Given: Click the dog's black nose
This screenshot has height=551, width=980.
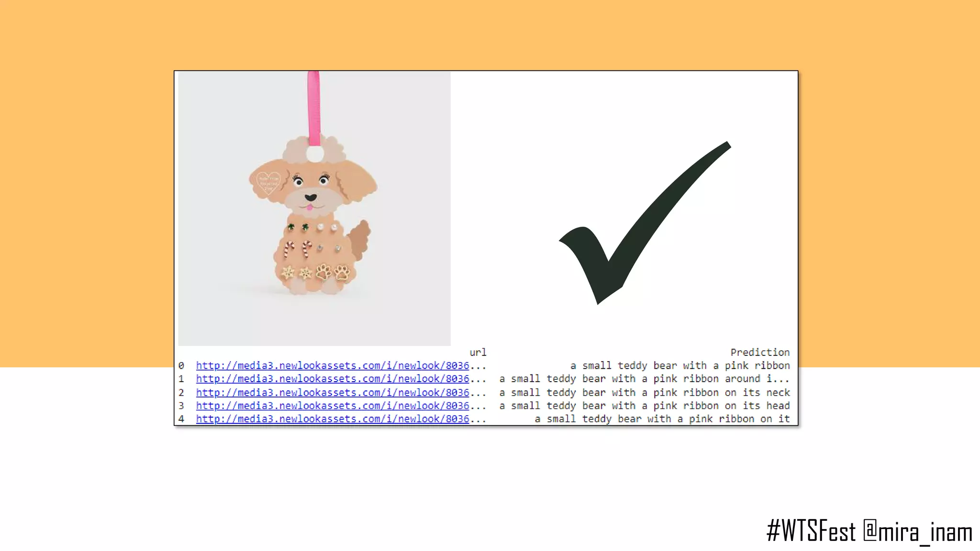Looking at the screenshot, I should [x=311, y=197].
